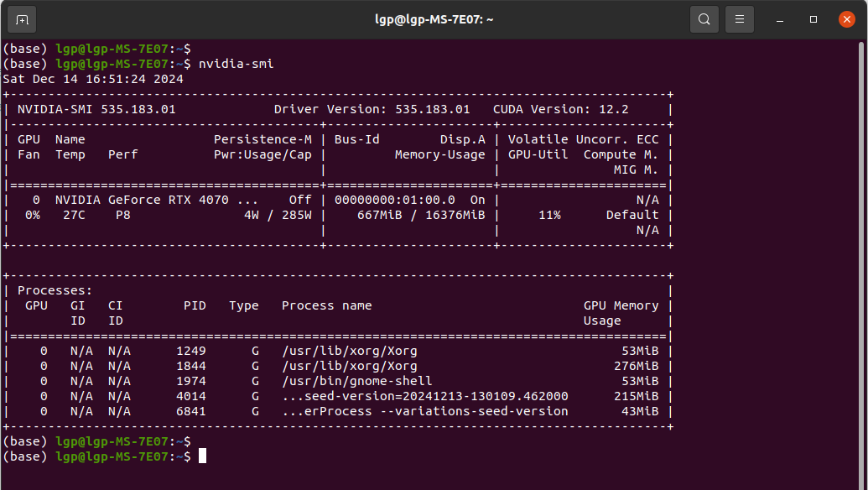Click the Bus-Id header
Image resolution: width=868 pixels, height=490 pixels.
click(357, 139)
